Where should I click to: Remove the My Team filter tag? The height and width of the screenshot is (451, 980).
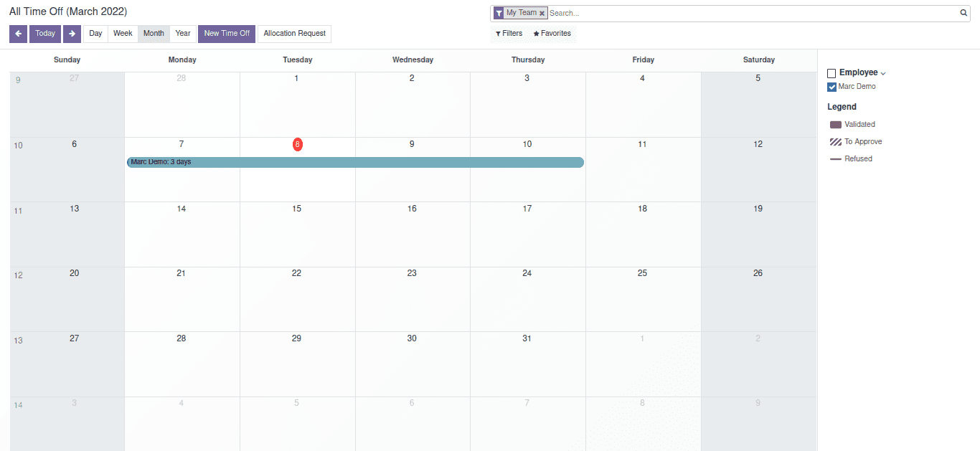coord(542,14)
